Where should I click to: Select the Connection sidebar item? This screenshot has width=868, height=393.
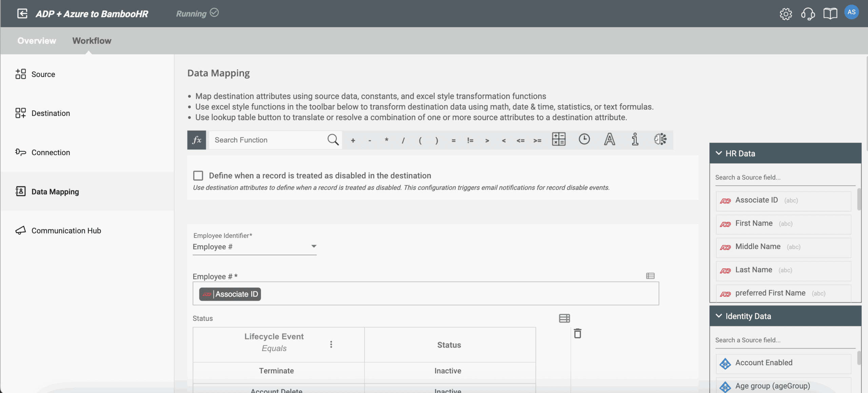point(51,152)
